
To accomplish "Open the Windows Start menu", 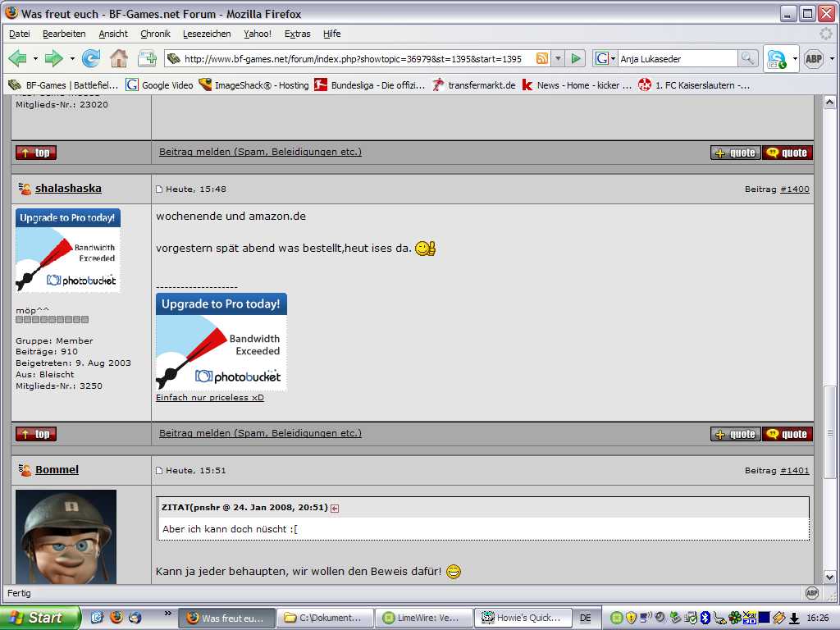I will tap(40, 618).
